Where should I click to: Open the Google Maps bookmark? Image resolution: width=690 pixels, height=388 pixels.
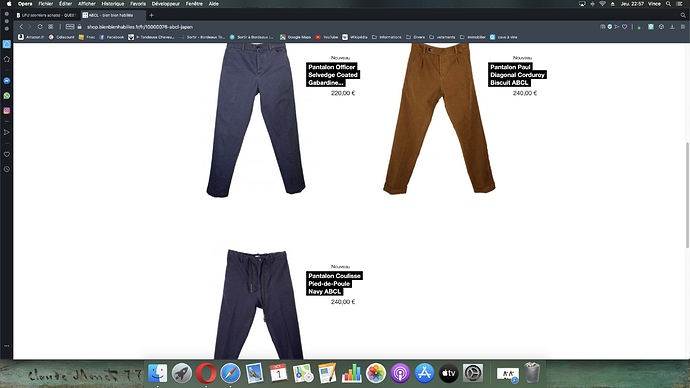(296, 37)
